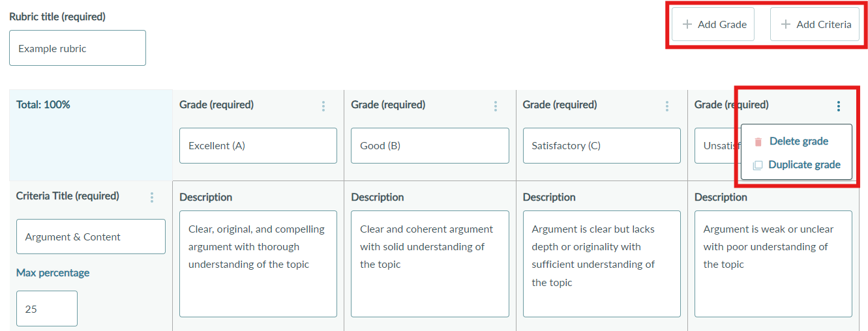Edit the Argument & Content criteria title
The image size is (868, 331).
click(x=91, y=237)
